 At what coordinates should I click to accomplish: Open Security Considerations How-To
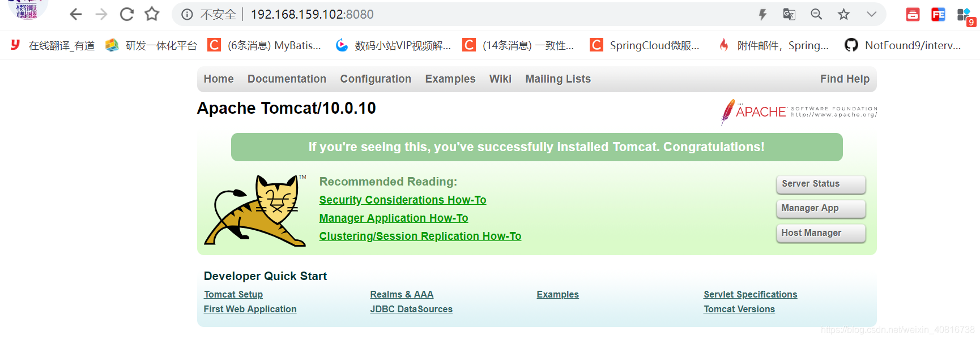(403, 200)
